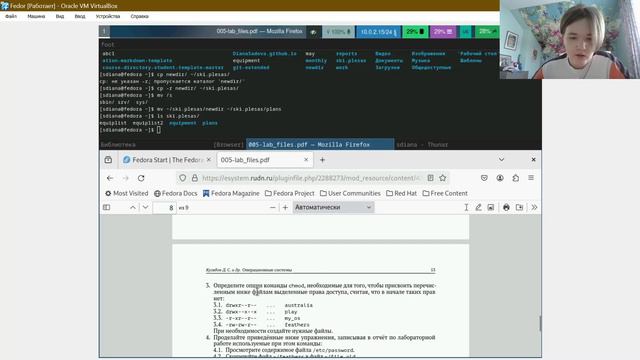Open Fedora Magazine bookmark
This screenshot has height=360, width=640.
click(x=231, y=193)
